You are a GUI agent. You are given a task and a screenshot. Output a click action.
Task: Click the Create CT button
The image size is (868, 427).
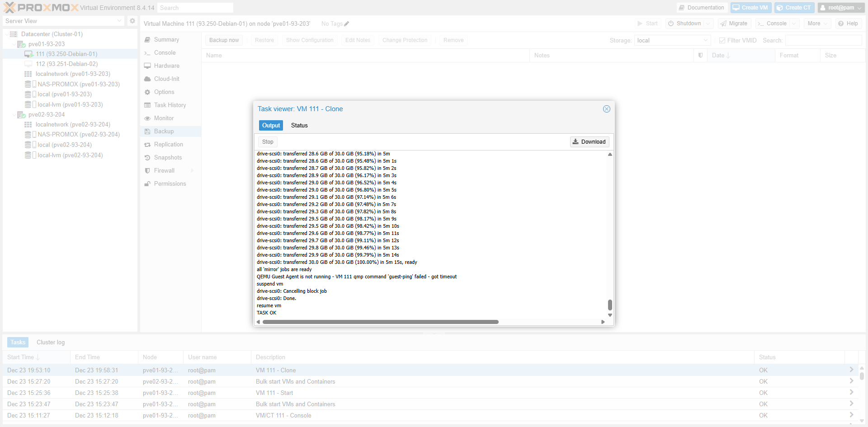[794, 8]
